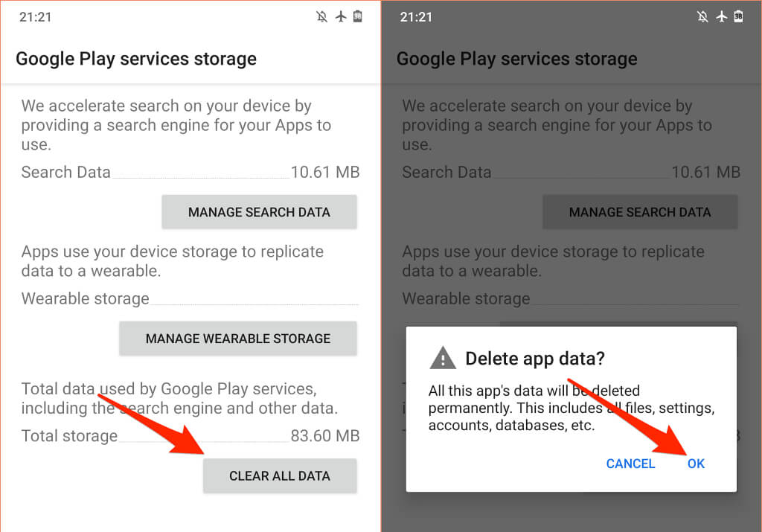This screenshot has width=762, height=532.
Task: Tap the Clear All Data button
Action: point(280,475)
